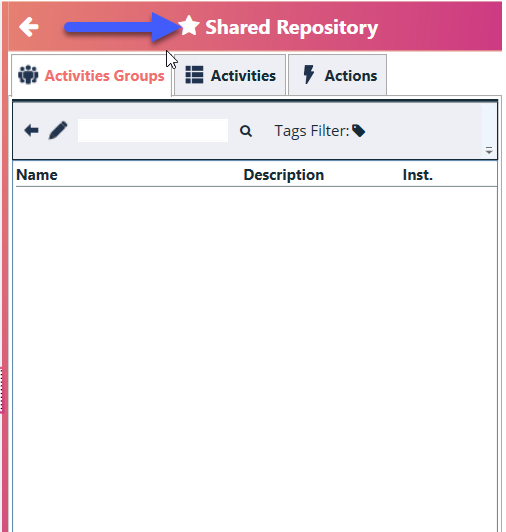Sort by the Inst. column header
The image size is (506, 532).
(418, 175)
